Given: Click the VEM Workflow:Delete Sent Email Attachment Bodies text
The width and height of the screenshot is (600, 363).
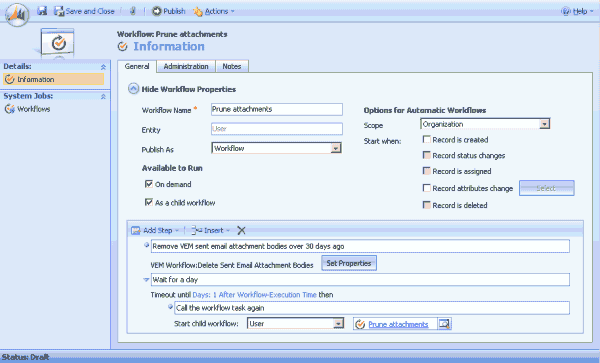Looking at the screenshot, I should 232,265.
